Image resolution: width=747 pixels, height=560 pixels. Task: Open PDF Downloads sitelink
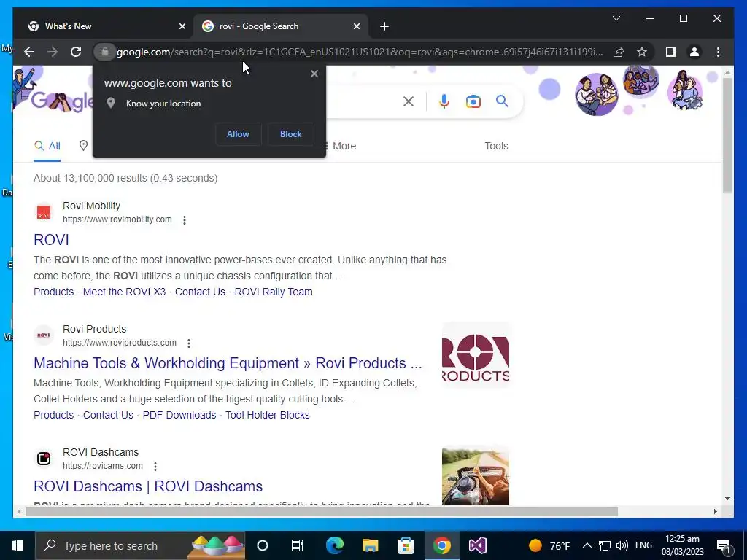179,415
